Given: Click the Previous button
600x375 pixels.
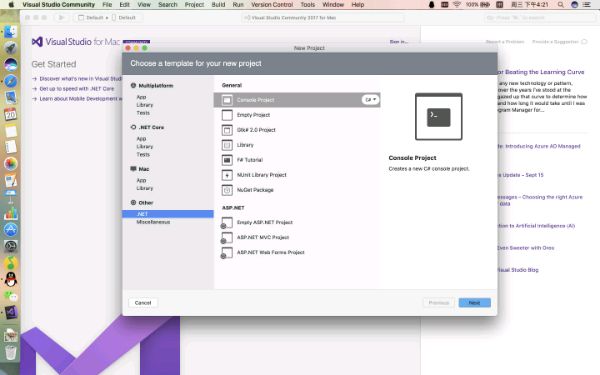Looking at the screenshot, I should 439,303.
